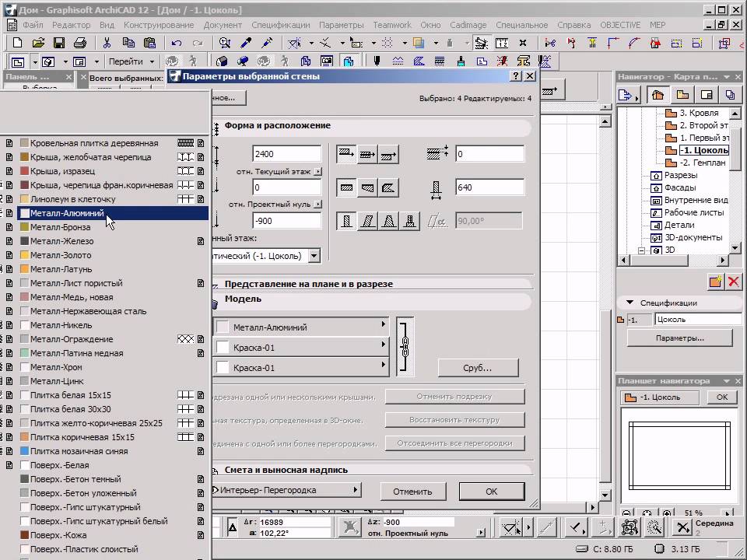Screen dimensions: 747x560
Task: Open the Teamwork menu
Action: pyautogui.click(x=391, y=25)
